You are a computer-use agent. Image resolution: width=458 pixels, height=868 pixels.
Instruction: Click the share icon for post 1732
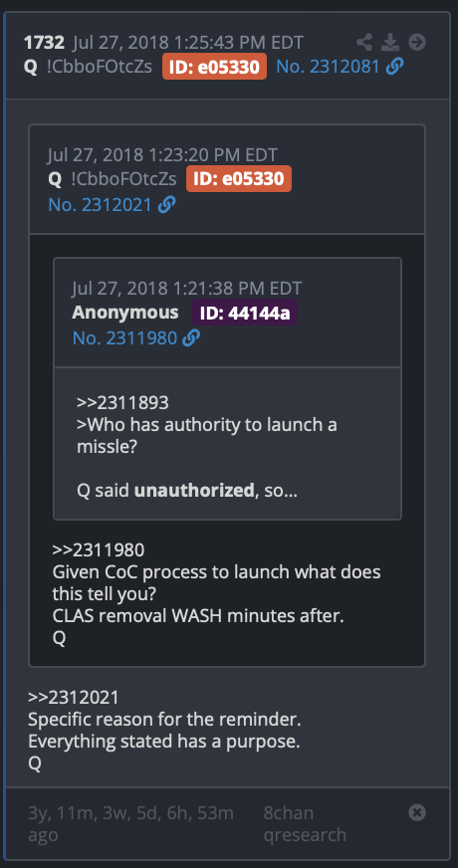pyautogui.click(x=363, y=42)
